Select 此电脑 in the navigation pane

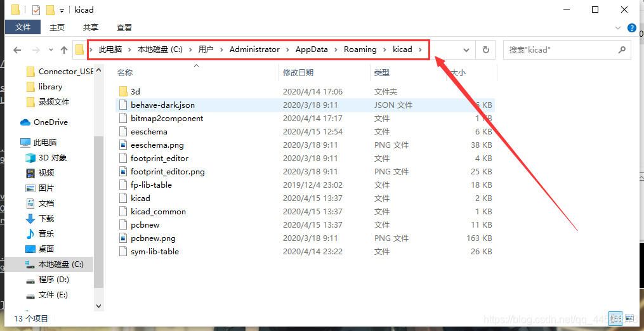tap(45, 143)
